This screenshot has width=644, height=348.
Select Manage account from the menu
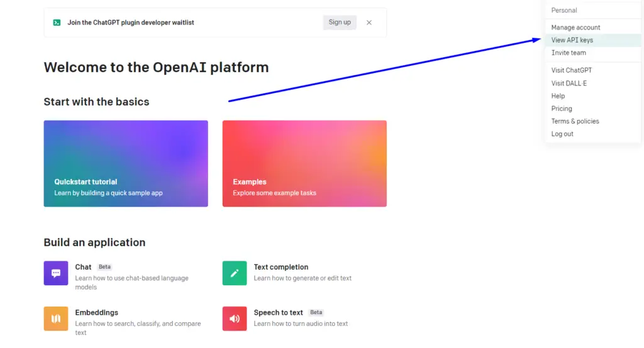593,28
